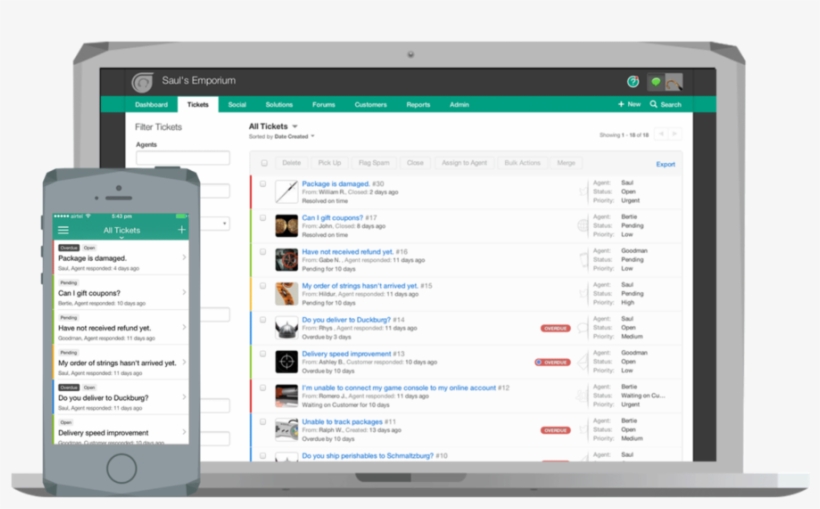Open the Assign to Agent dropdown
The height and width of the screenshot is (509, 820).
[464, 163]
